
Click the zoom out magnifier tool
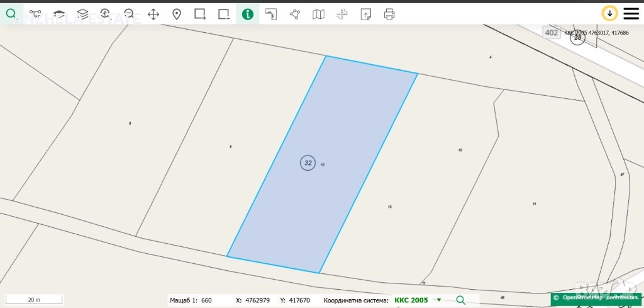(x=129, y=14)
